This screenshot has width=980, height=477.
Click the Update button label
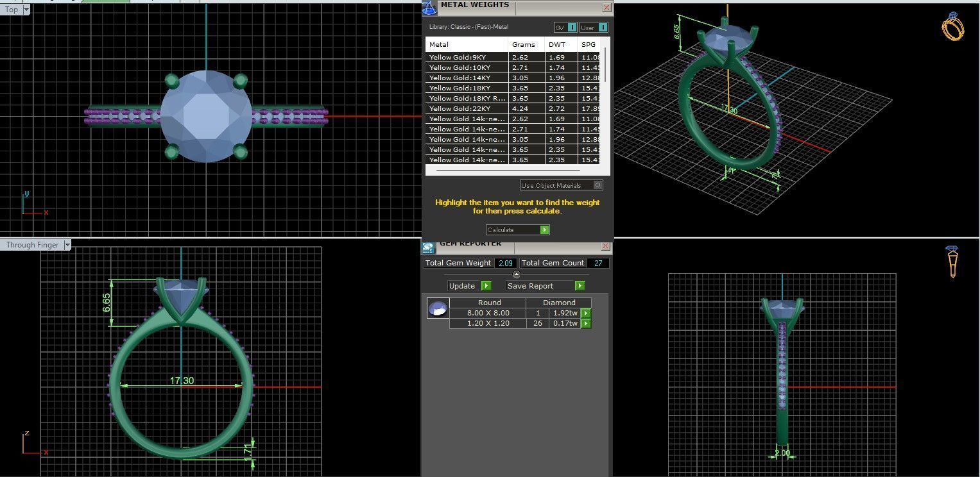click(462, 286)
